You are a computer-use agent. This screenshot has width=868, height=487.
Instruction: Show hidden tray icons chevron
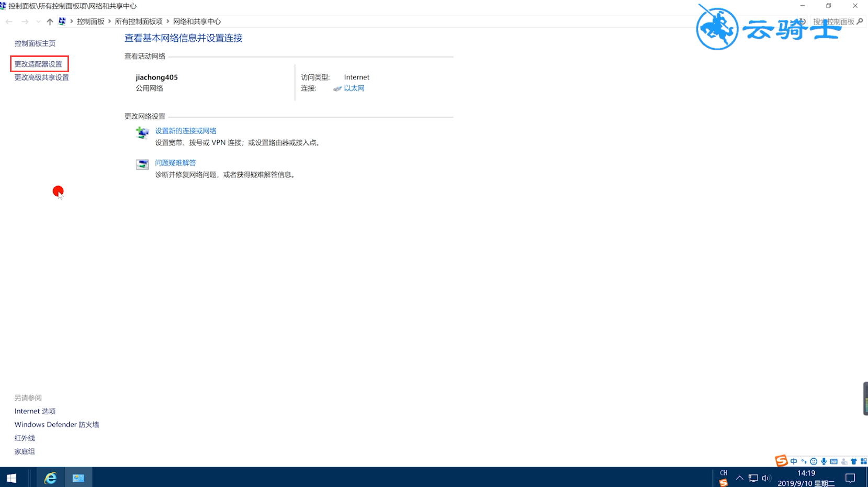coord(739,478)
